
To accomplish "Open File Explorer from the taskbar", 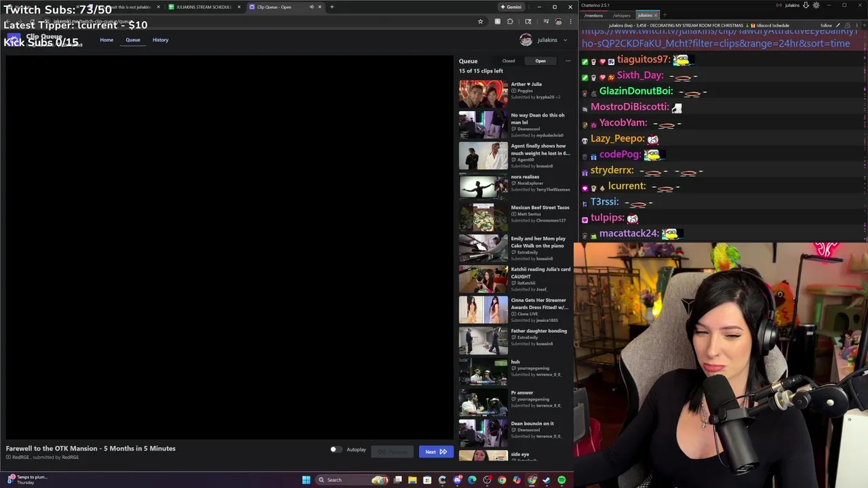I will coord(412,480).
